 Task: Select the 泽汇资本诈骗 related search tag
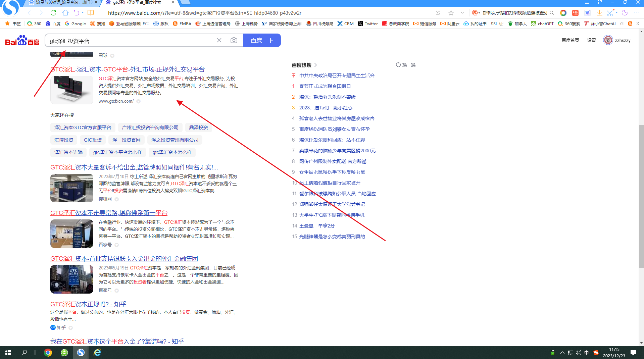pyautogui.click(x=68, y=152)
